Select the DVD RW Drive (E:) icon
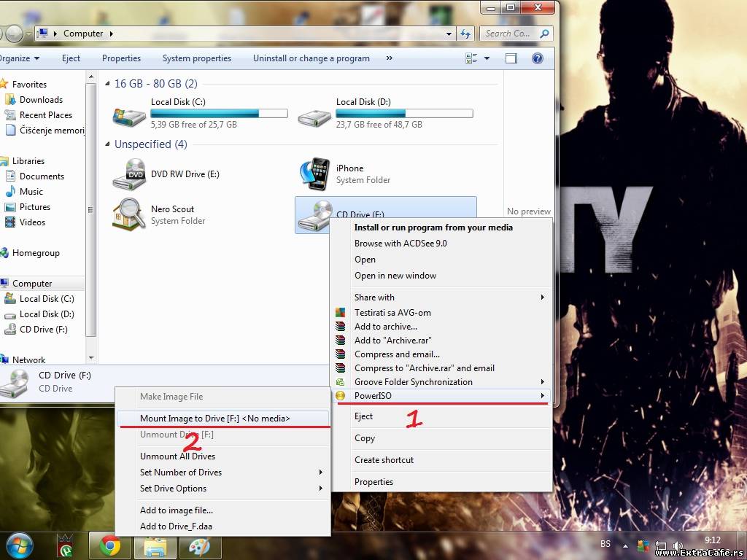 [x=129, y=174]
